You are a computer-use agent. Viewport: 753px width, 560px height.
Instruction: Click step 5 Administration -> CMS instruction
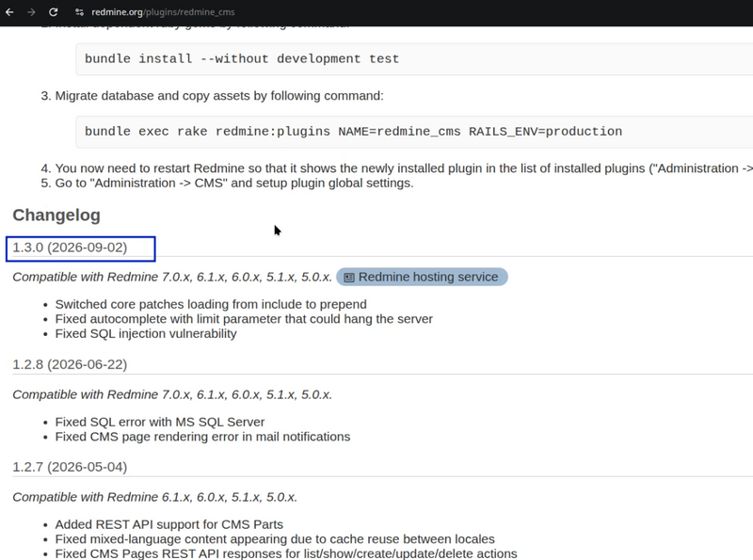click(233, 183)
